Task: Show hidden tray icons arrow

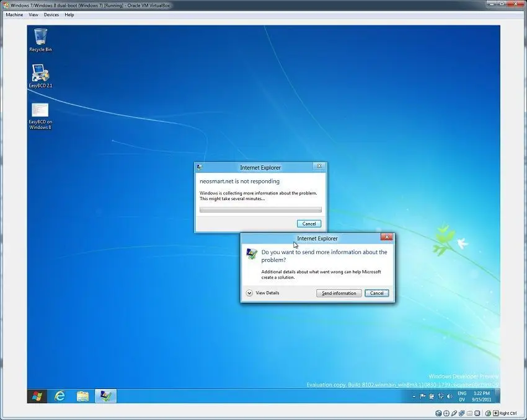Action: click(x=414, y=396)
